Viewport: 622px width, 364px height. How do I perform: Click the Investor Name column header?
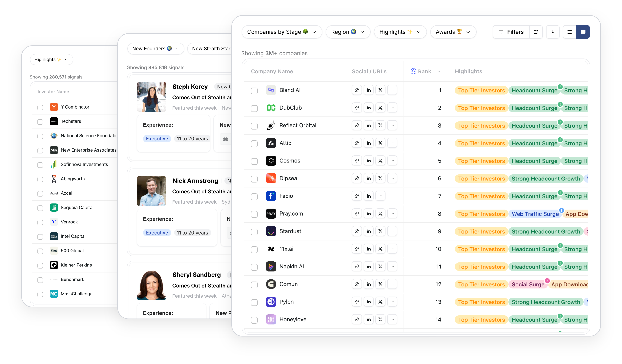53,92
